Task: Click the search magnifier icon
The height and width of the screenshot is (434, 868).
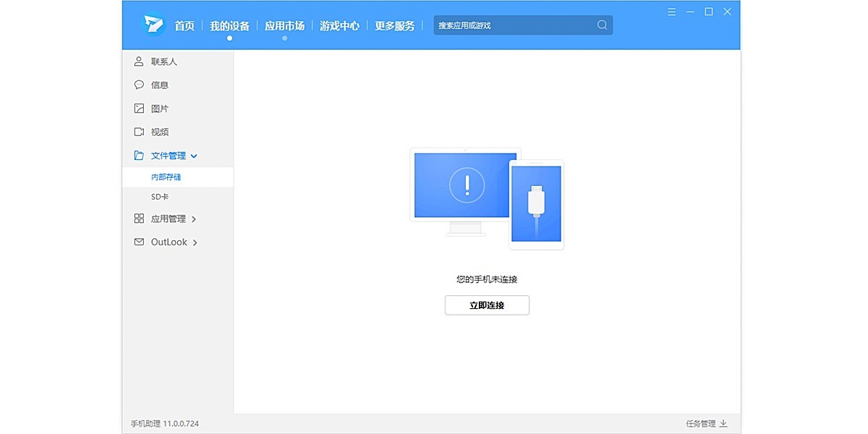Action: point(602,25)
